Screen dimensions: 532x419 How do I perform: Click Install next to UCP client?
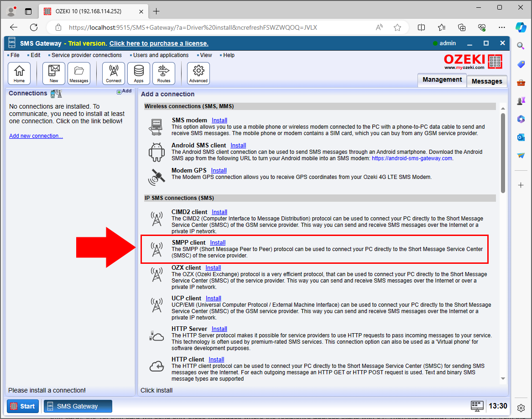(214, 298)
